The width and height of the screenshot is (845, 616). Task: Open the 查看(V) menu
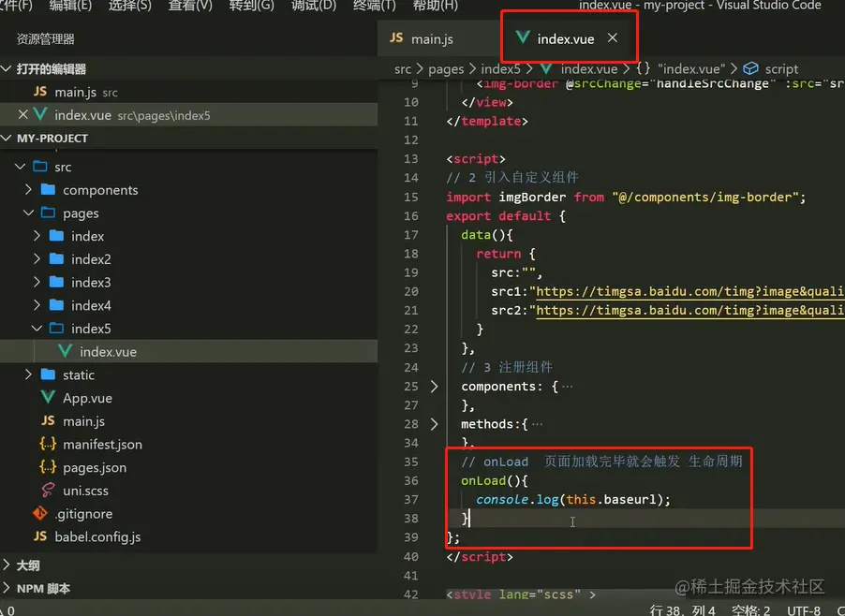[x=190, y=5]
